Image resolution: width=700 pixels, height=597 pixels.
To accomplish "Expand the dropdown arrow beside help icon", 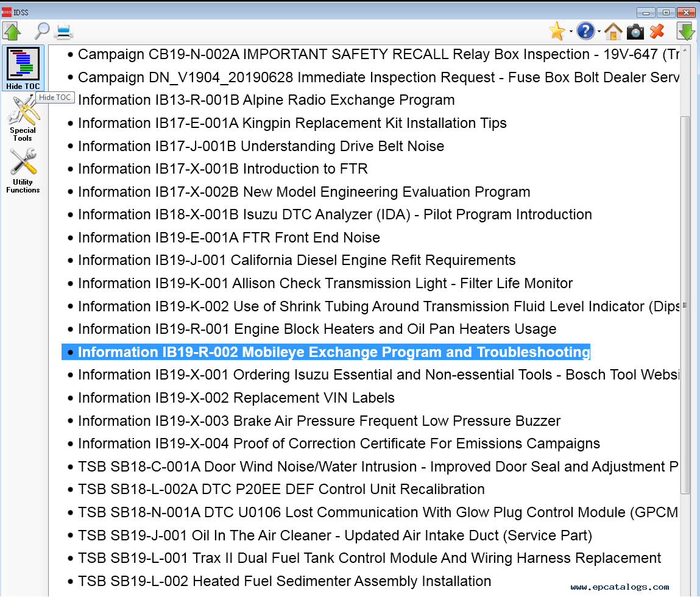I will click(599, 32).
